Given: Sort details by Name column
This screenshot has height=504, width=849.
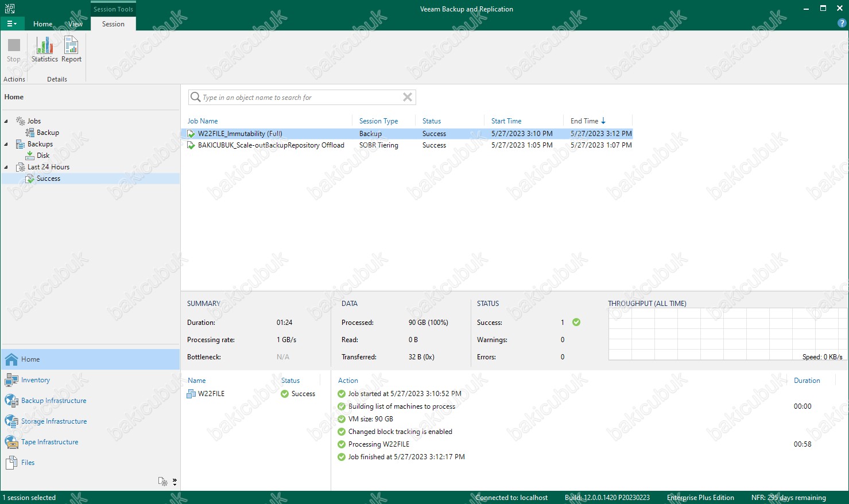Looking at the screenshot, I should pyautogui.click(x=196, y=381).
